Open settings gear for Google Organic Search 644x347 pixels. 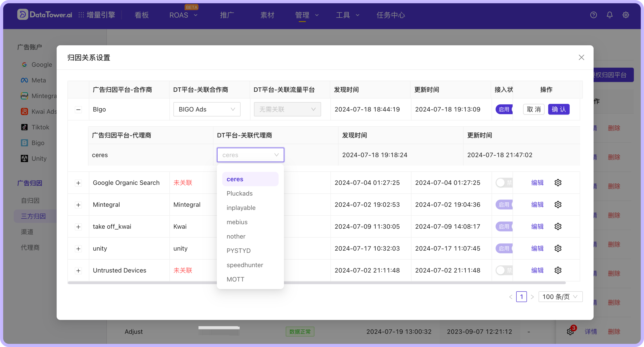(558, 183)
